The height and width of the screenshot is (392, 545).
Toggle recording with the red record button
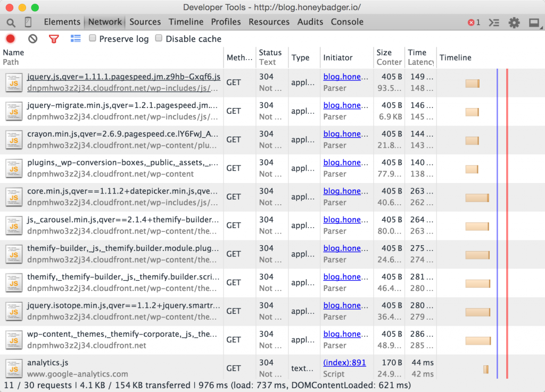pos(10,38)
